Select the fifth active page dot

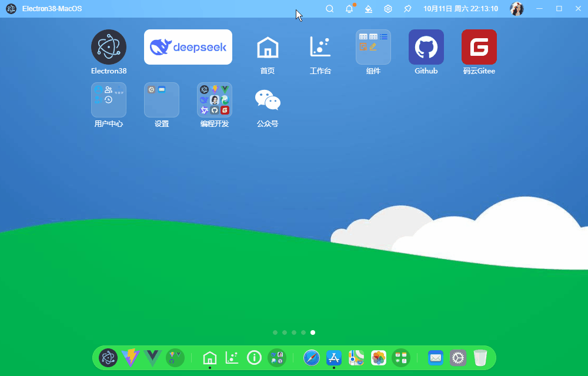pyautogui.click(x=313, y=333)
